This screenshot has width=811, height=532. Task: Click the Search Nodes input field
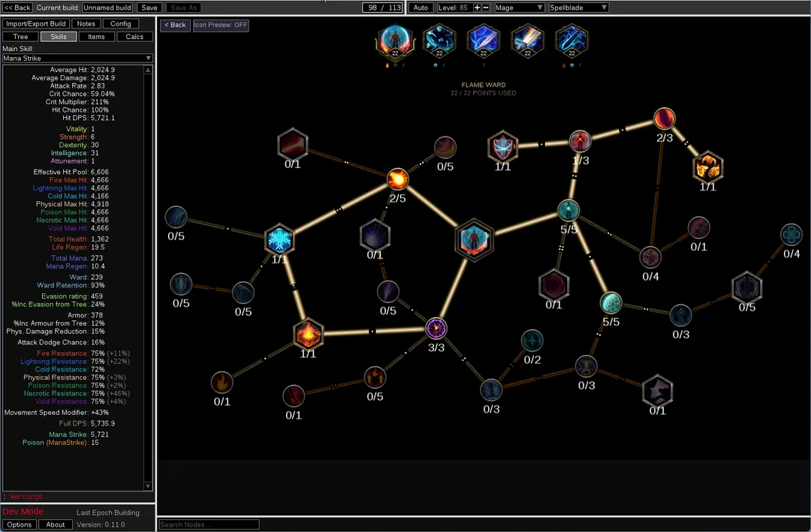209,524
